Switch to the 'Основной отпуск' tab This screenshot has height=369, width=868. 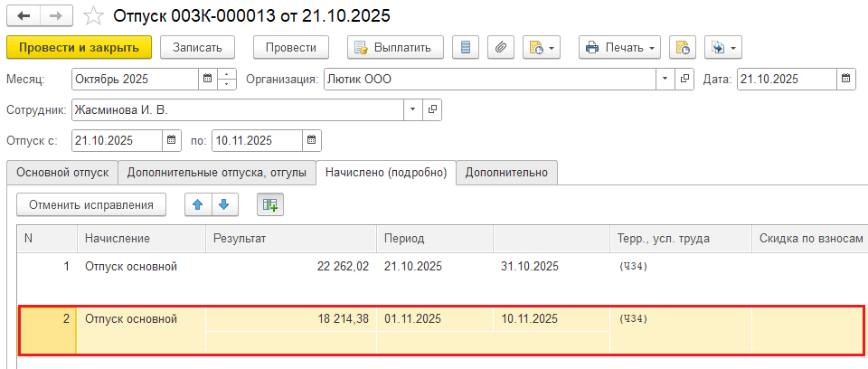click(x=62, y=173)
